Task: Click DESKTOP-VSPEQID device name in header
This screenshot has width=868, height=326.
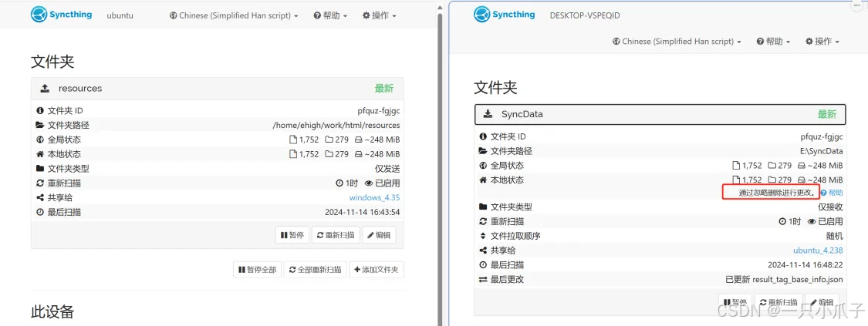Action: (x=585, y=15)
